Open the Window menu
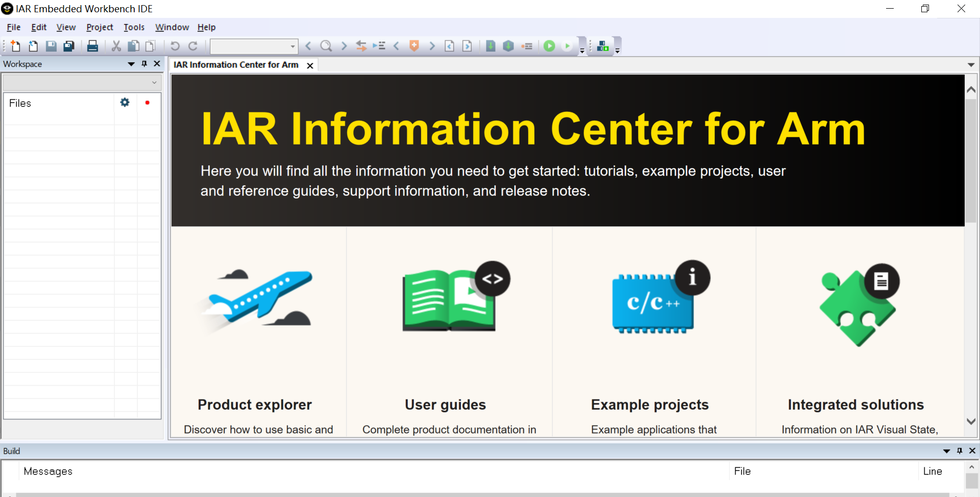Viewport: 980px width, 497px height. click(x=172, y=27)
